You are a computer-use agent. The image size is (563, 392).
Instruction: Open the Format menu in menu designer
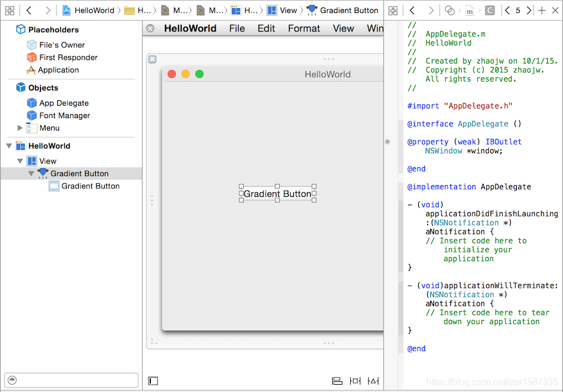(303, 29)
